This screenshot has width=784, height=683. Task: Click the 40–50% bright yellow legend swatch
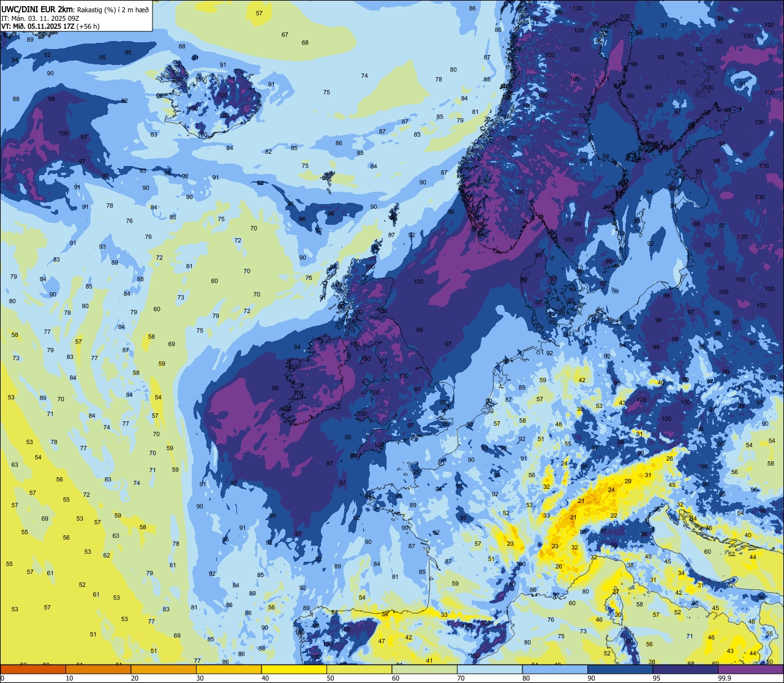294,669
